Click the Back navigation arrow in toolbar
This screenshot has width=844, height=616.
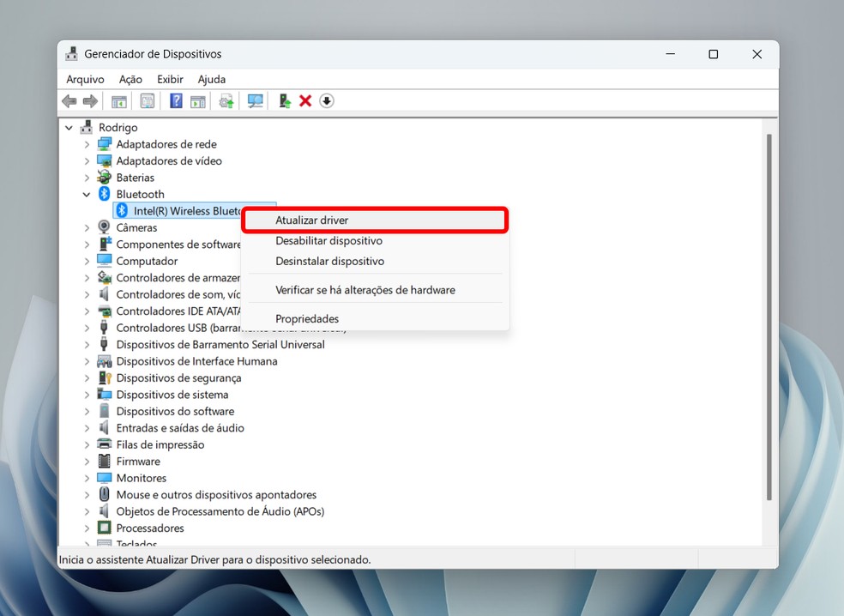pos(69,101)
